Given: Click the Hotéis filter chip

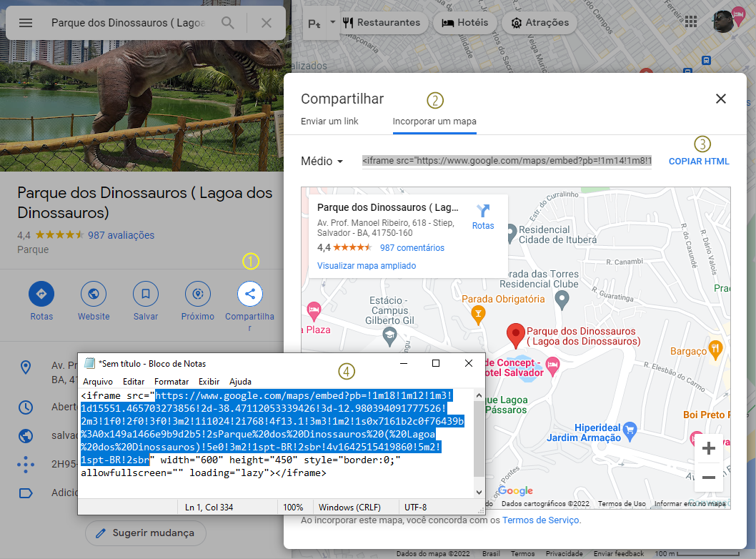Looking at the screenshot, I should click(x=465, y=23).
